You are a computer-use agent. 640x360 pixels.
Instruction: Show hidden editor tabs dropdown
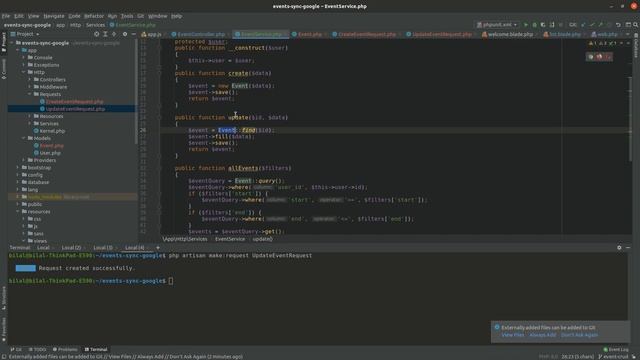tap(628, 34)
